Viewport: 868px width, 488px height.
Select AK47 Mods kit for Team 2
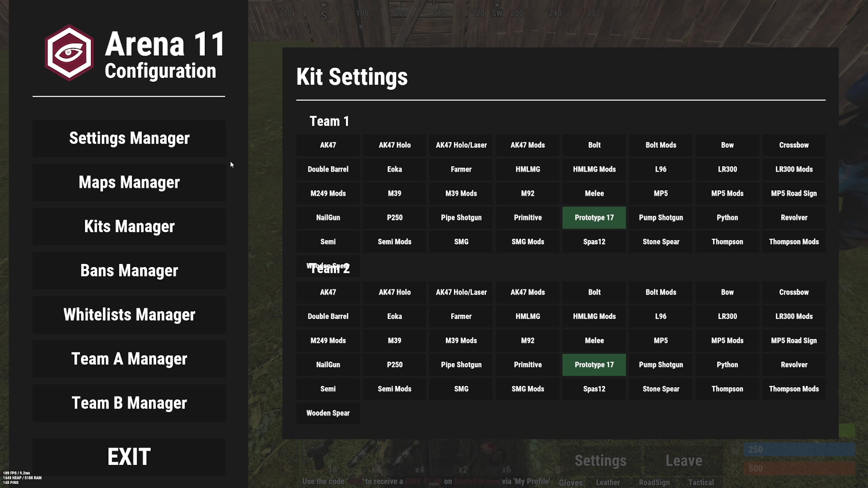[528, 292]
